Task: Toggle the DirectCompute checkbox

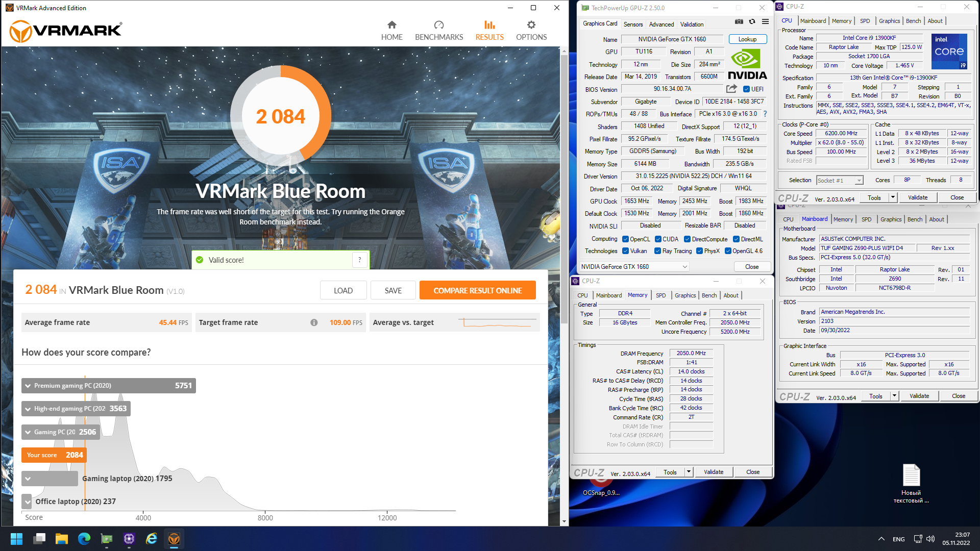Action: pyautogui.click(x=687, y=239)
